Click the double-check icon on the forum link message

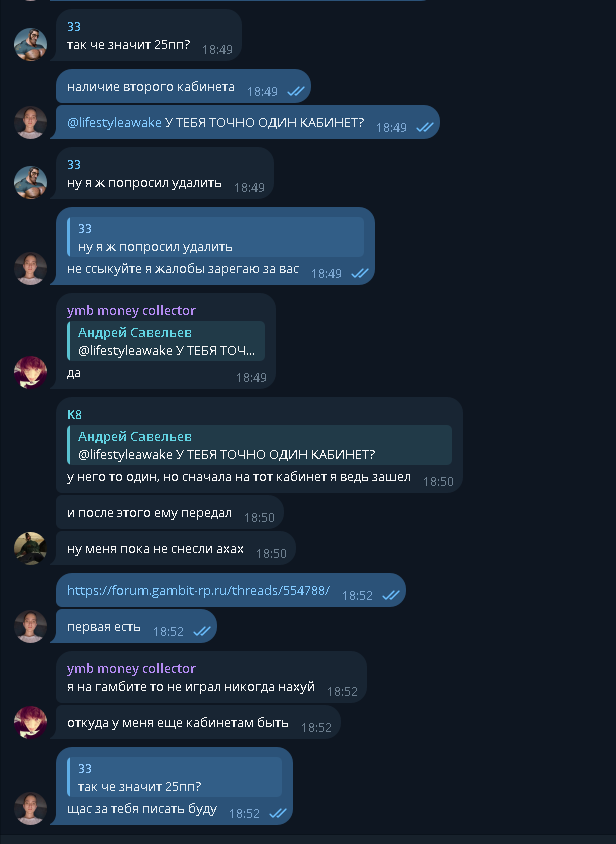point(390,595)
